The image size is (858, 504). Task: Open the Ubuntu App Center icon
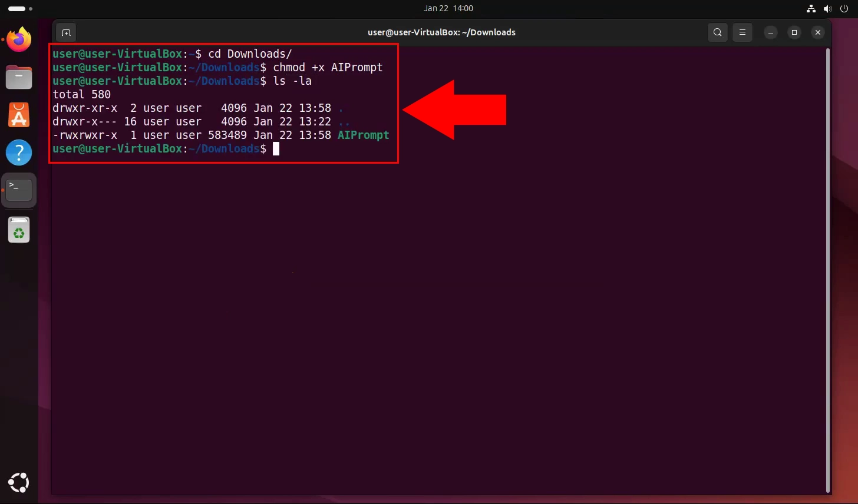point(19,115)
